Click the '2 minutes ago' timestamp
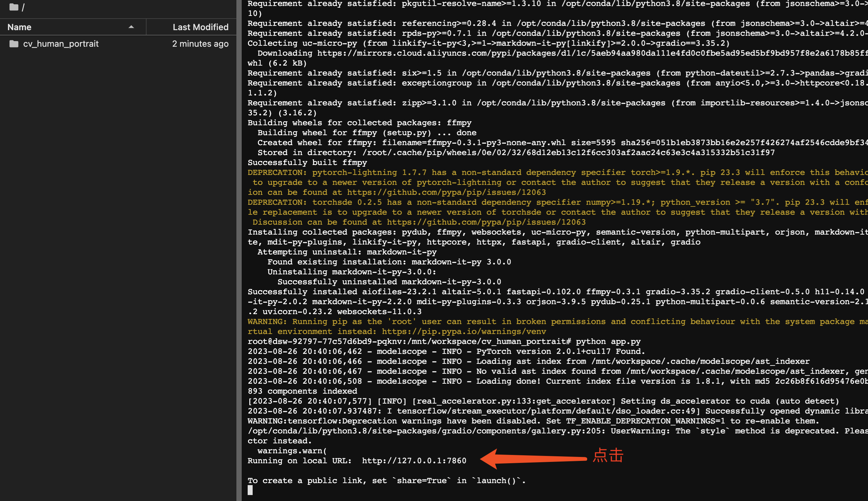 tap(200, 44)
